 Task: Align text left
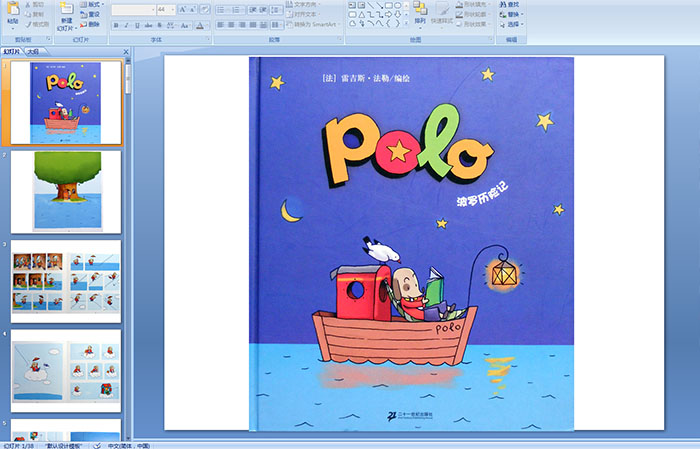click(x=220, y=25)
